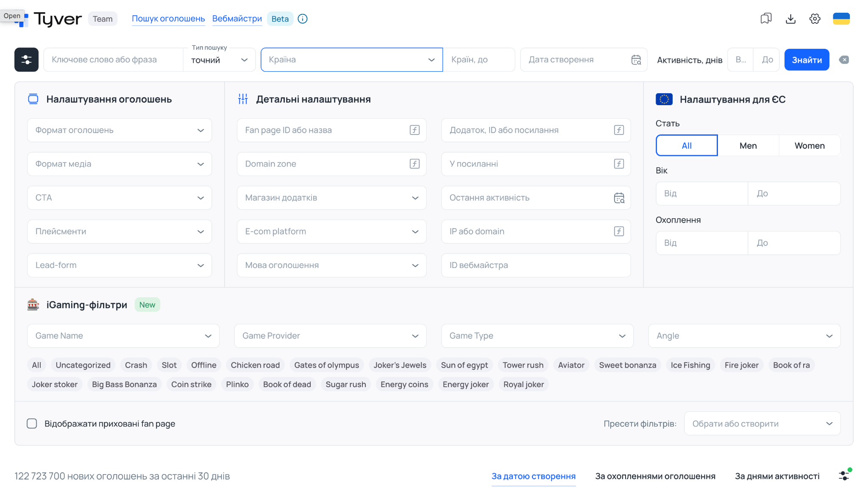Click the sort settings icon with the green dot
This screenshot has width=868, height=491.
click(x=844, y=475)
